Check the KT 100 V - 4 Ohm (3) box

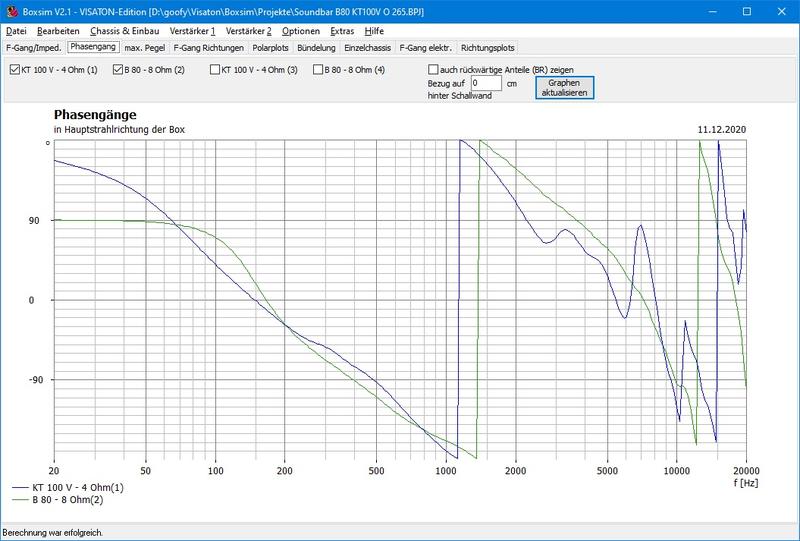point(215,70)
